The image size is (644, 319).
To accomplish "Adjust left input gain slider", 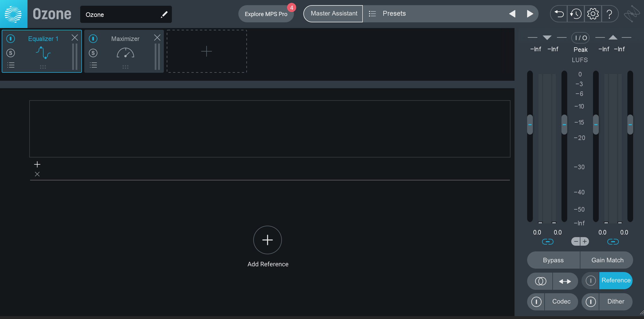I will [530, 125].
